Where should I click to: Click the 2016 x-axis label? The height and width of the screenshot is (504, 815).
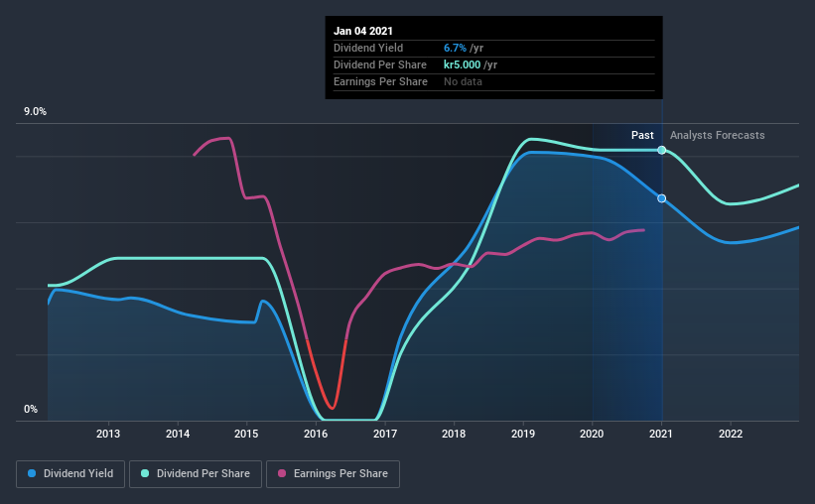tap(316, 434)
